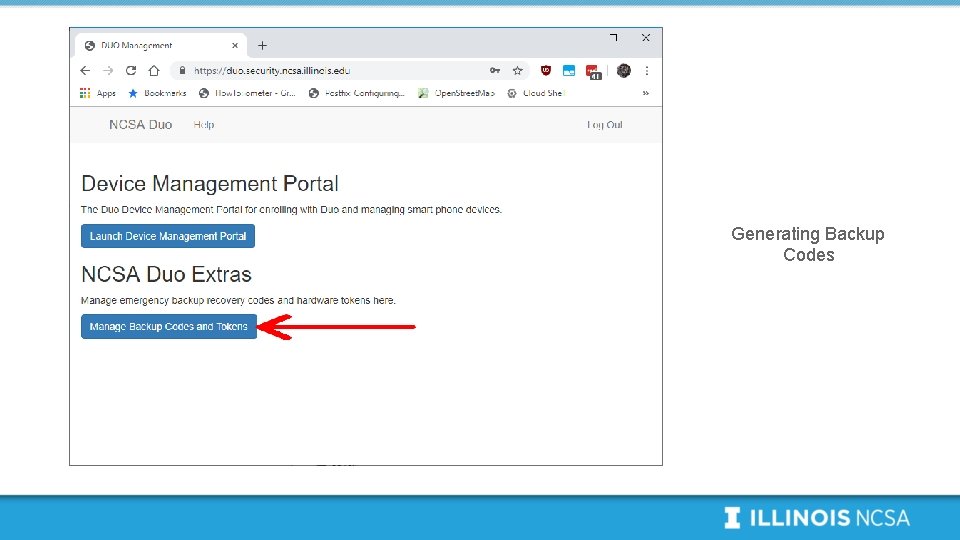This screenshot has width=960, height=540.
Task: Click the padlock site security icon
Action: tap(182, 70)
